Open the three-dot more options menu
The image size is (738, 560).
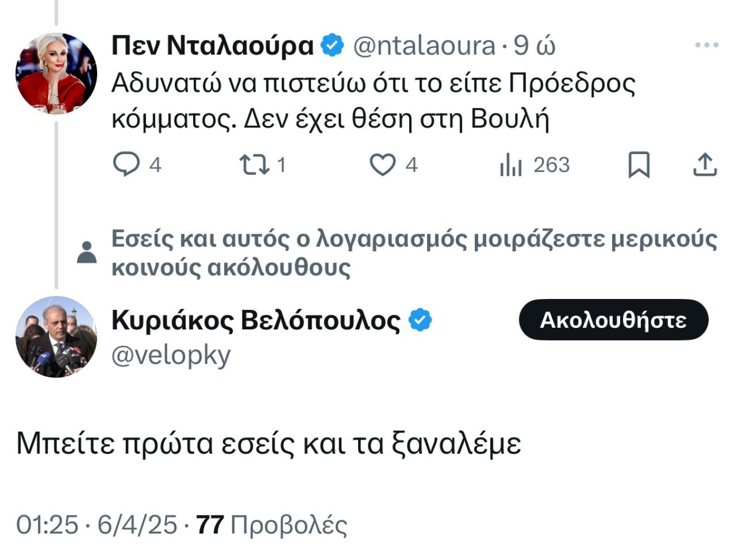pos(707,45)
